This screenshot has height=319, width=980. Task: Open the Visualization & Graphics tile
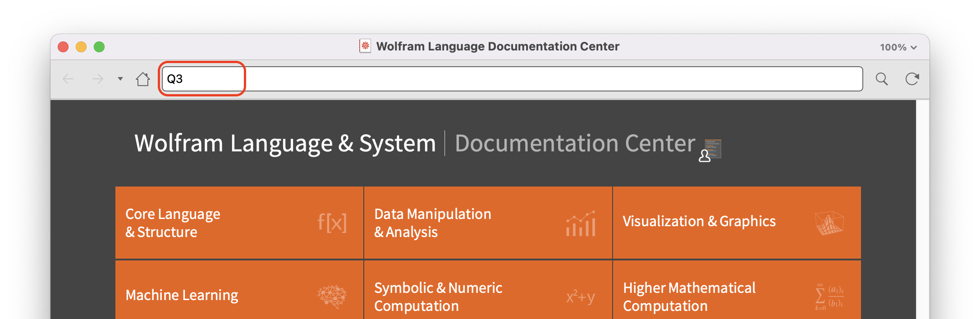[x=737, y=223]
